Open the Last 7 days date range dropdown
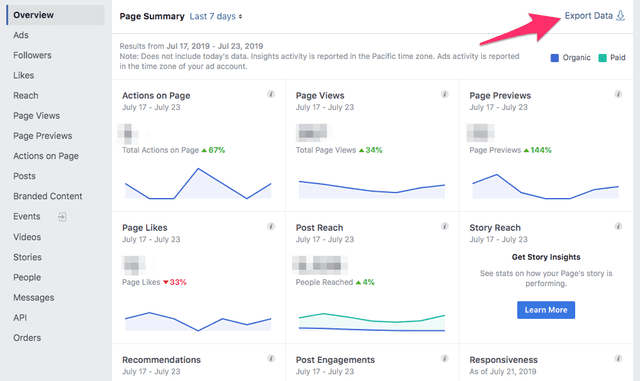This screenshot has width=640, height=381. coord(216,16)
